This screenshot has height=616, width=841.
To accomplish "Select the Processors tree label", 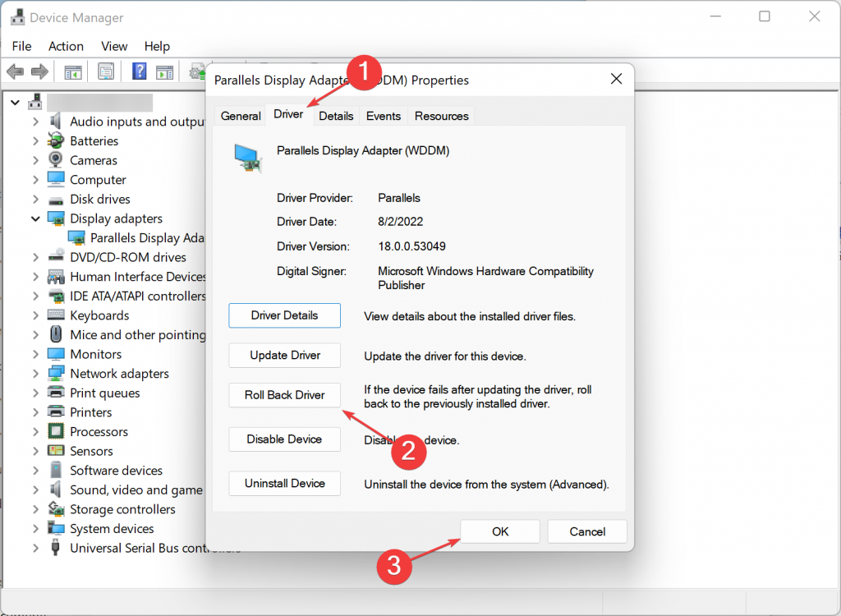I will coord(99,432).
